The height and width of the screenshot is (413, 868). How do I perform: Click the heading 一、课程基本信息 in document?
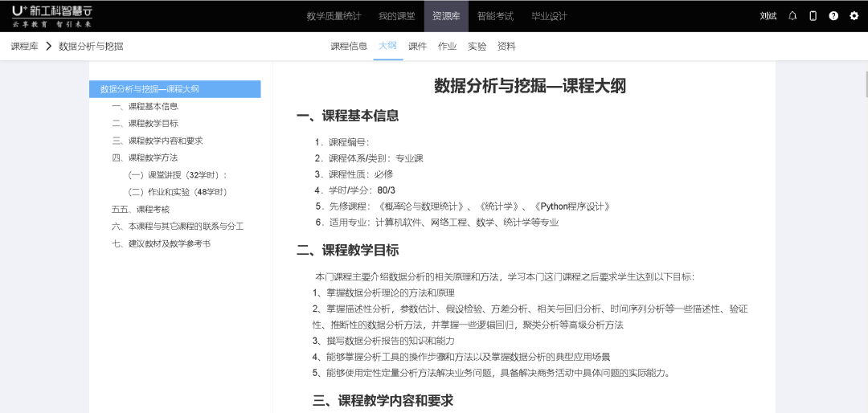click(x=348, y=116)
